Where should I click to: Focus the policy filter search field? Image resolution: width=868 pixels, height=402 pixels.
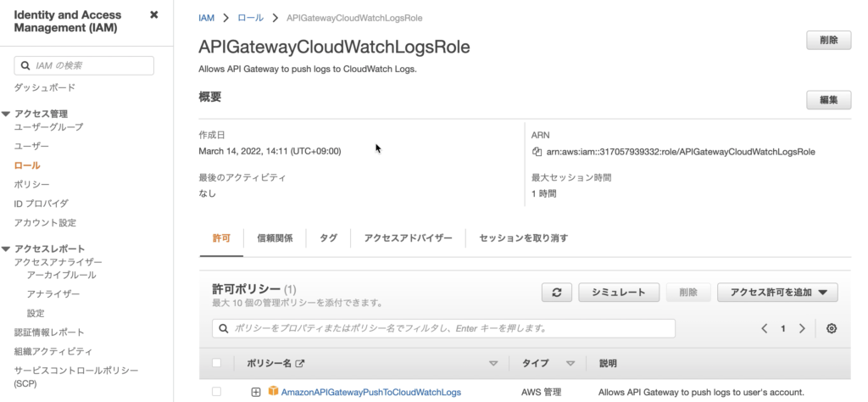point(443,328)
